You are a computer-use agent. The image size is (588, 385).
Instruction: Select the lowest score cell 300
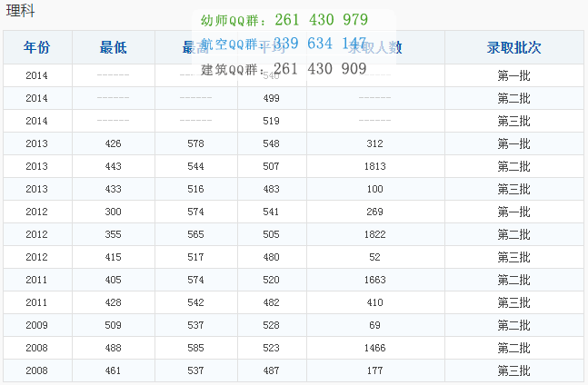tap(114, 212)
